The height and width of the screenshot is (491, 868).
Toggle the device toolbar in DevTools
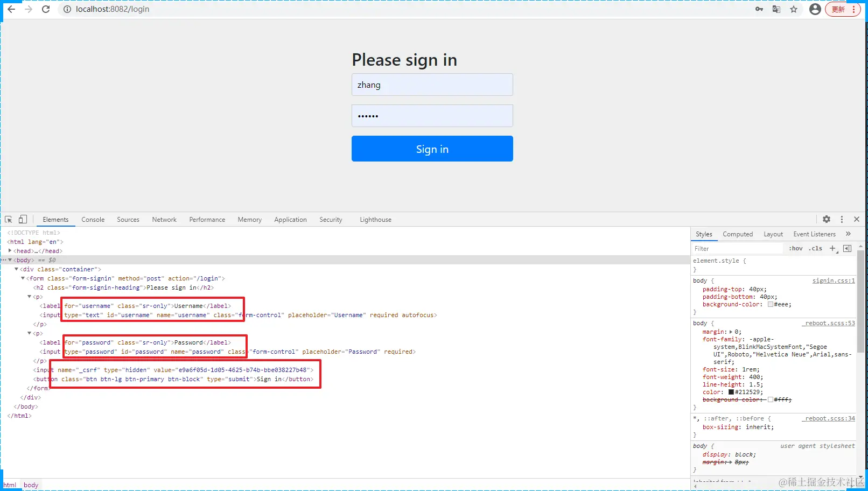(x=23, y=219)
